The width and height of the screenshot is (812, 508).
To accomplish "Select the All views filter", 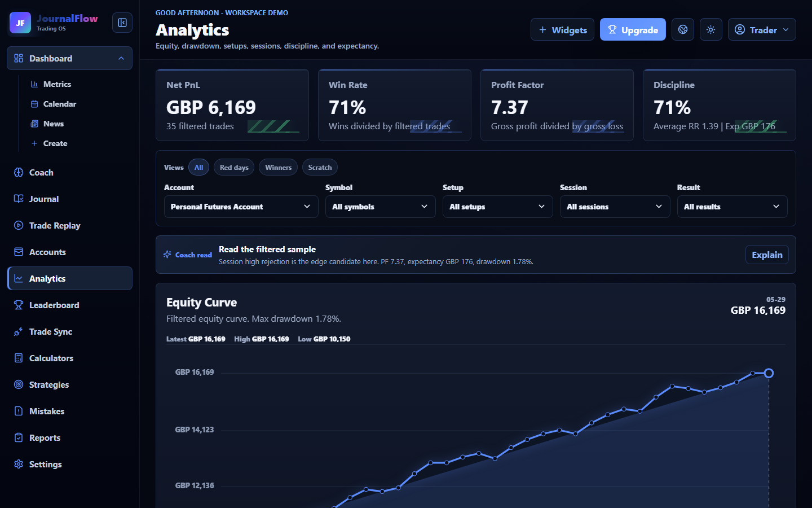I will click(198, 167).
